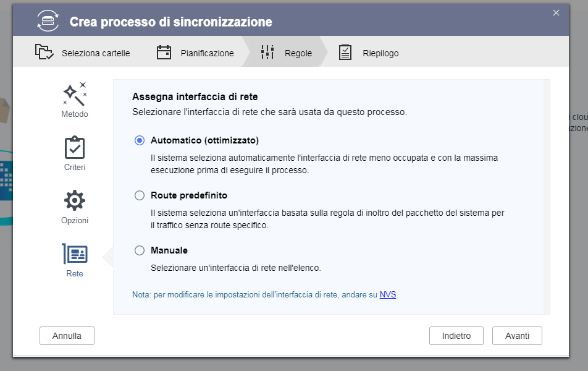Open the Seleziona cartelle step label
The image size is (588, 371).
[96, 53]
